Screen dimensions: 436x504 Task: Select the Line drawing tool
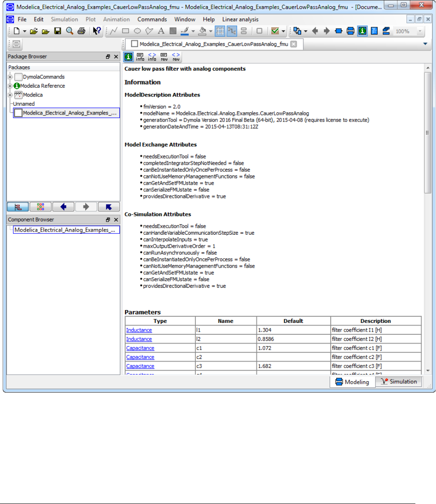(x=114, y=31)
